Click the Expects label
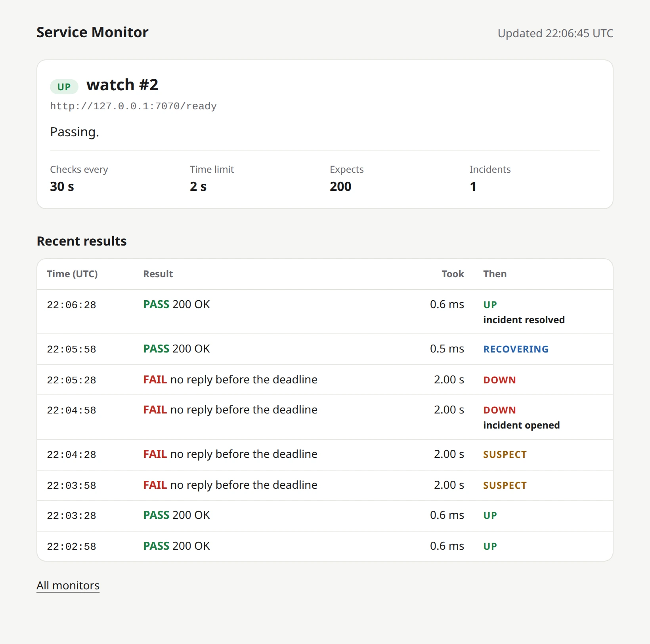650x644 pixels. 346,170
